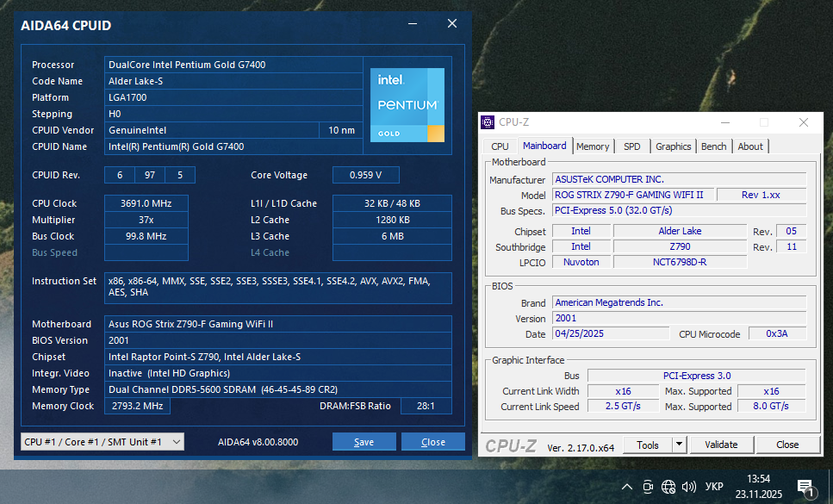This screenshot has width=833, height=504.
Task: Switch to the Graphics tab in CPU-Z
Action: [x=673, y=146]
